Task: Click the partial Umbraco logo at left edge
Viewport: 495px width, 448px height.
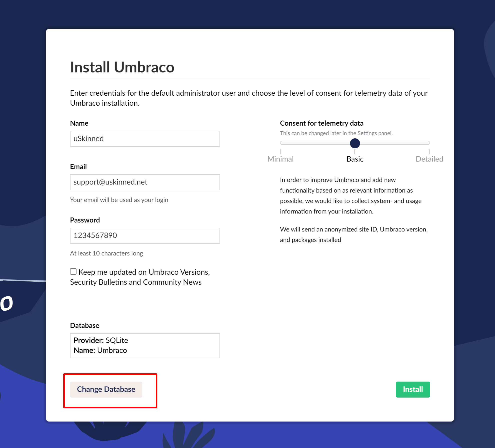Action: [6, 303]
